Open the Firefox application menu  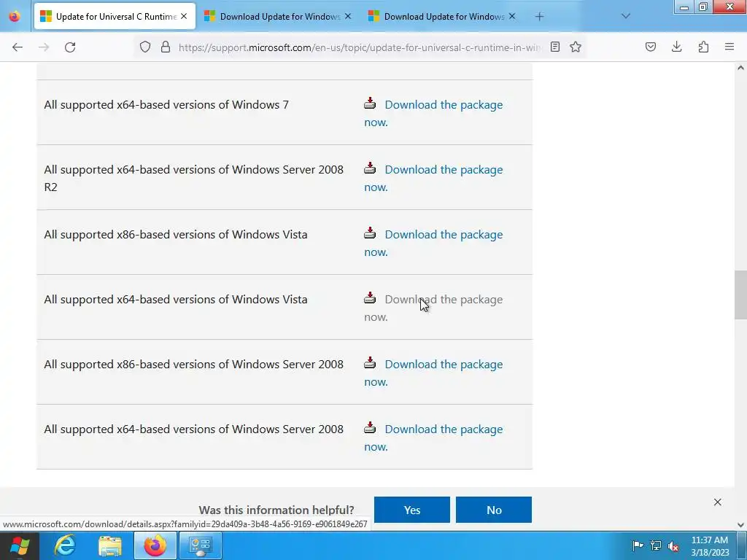click(729, 47)
